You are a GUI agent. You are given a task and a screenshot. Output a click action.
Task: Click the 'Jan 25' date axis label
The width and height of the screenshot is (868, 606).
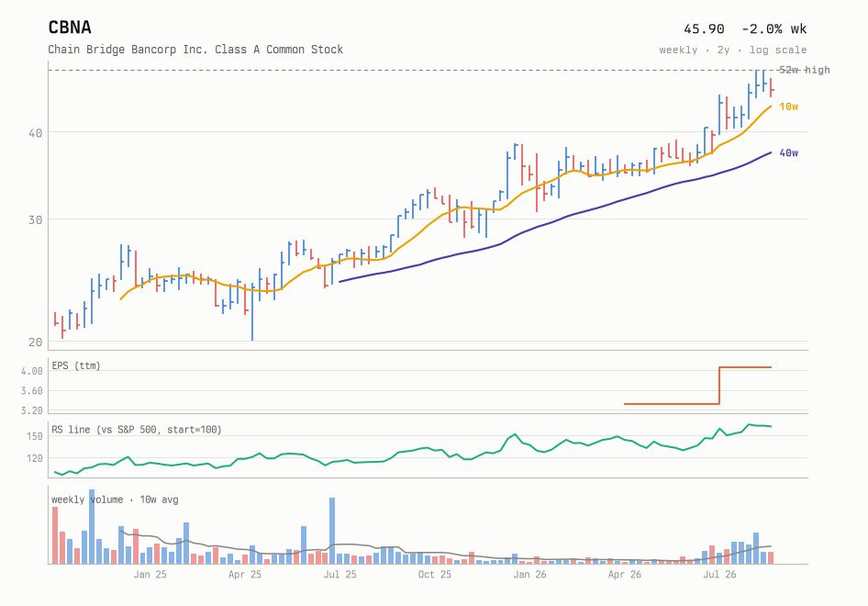tap(150, 575)
